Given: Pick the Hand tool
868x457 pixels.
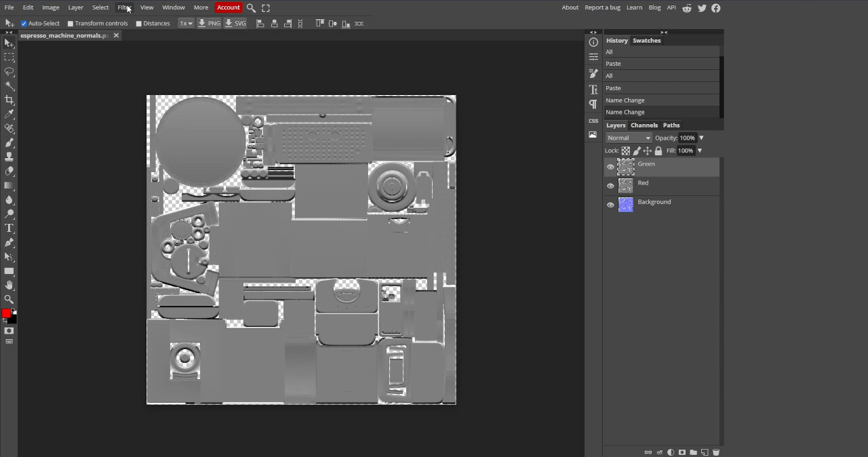Looking at the screenshot, I should pyautogui.click(x=9, y=285).
